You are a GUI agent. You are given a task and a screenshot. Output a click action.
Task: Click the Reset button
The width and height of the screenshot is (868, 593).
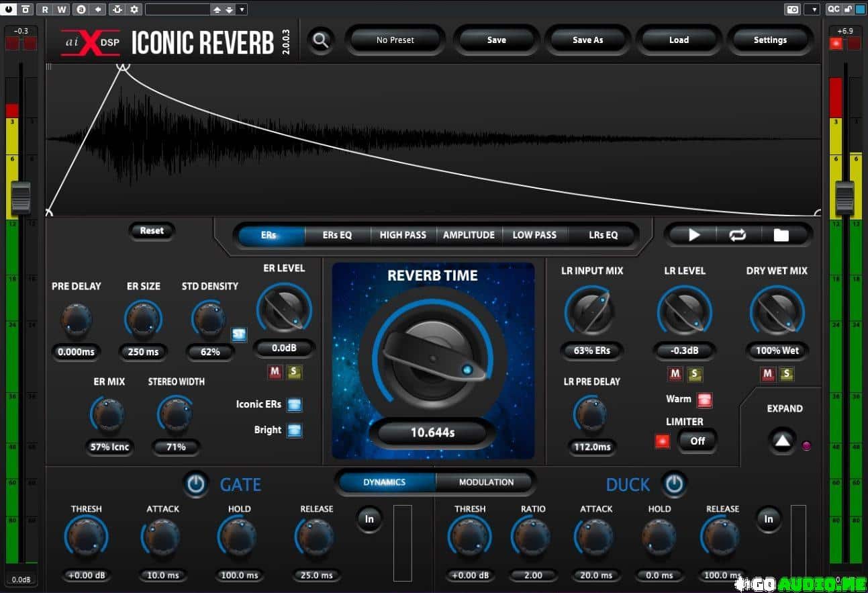click(152, 230)
